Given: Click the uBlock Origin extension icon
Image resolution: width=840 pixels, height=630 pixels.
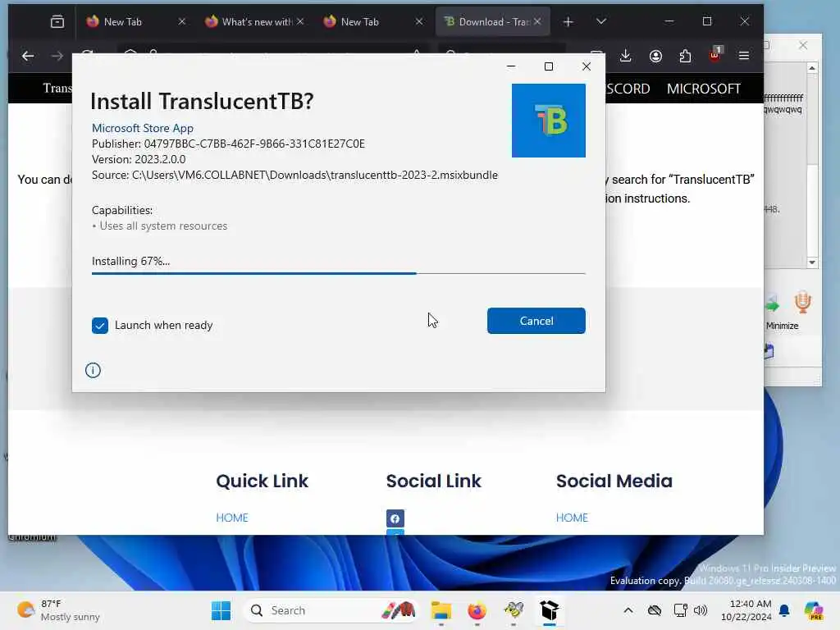Looking at the screenshot, I should tap(715, 55).
